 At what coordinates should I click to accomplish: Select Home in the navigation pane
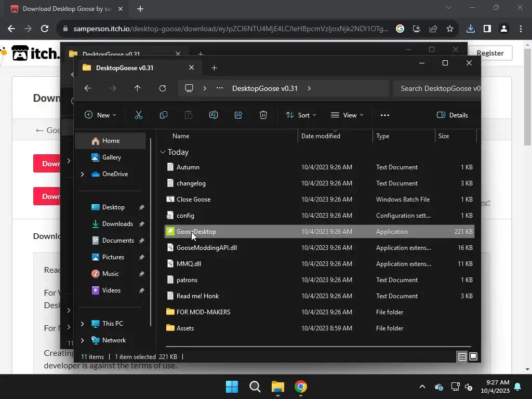[x=111, y=141]
